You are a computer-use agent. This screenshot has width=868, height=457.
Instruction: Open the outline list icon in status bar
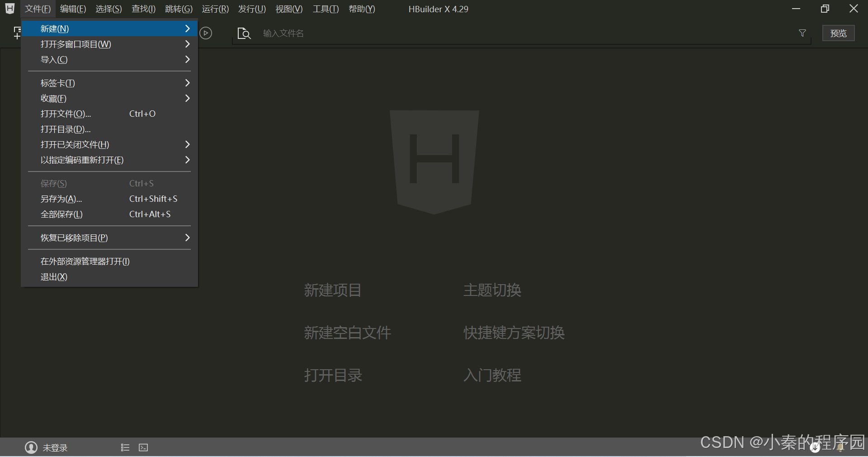pos(125,447)
